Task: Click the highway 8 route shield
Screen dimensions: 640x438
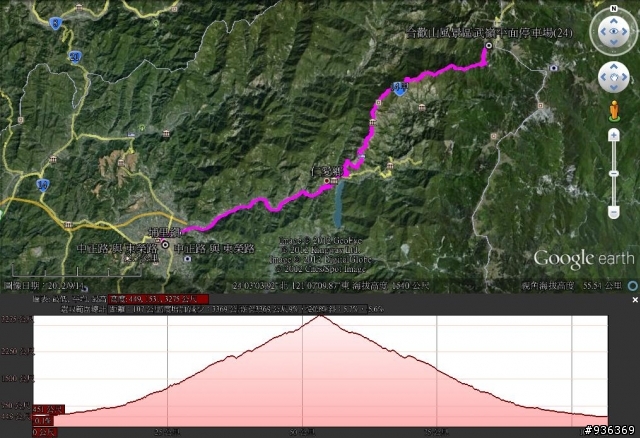Action: pyautogui.click(x=56, y=24)
